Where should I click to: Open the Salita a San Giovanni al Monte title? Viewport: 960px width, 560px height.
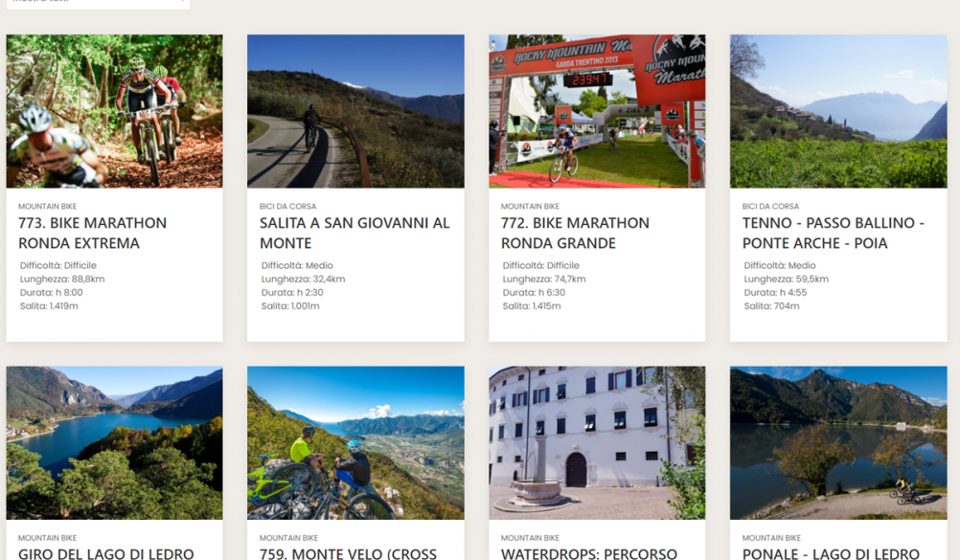click(354, 233)
